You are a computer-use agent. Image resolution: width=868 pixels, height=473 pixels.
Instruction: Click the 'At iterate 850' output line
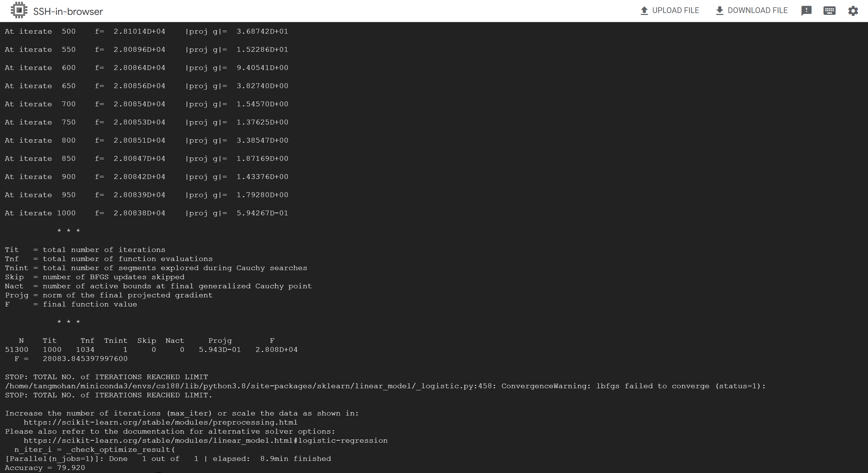coord(147,159)
